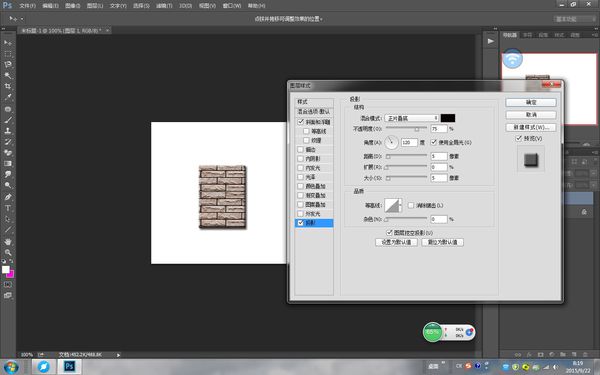Select the Clone Stamp tool
This screenshot has height=375, width=600.
coord(8,130)
